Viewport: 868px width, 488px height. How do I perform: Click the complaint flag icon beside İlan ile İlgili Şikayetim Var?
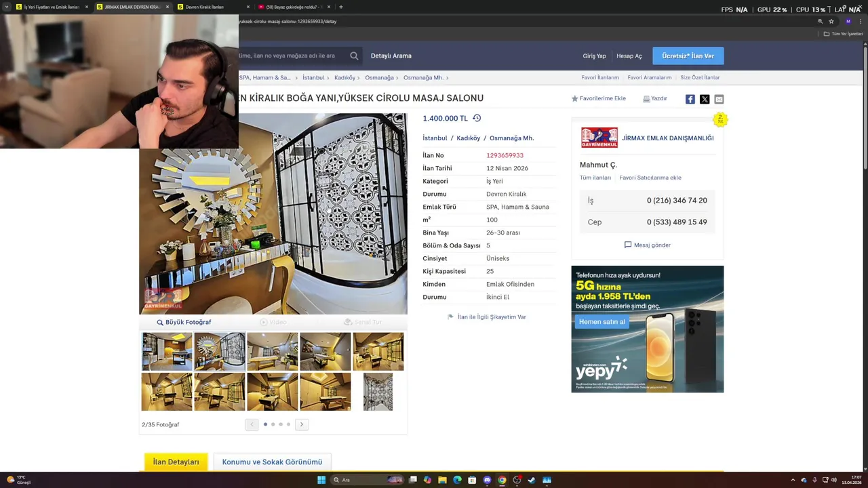(450, 317)
